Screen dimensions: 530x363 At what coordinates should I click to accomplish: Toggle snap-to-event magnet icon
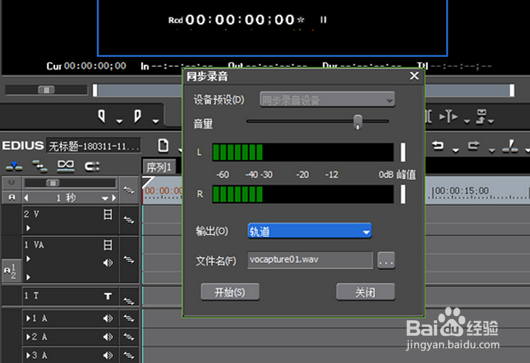tap(92, 166)
